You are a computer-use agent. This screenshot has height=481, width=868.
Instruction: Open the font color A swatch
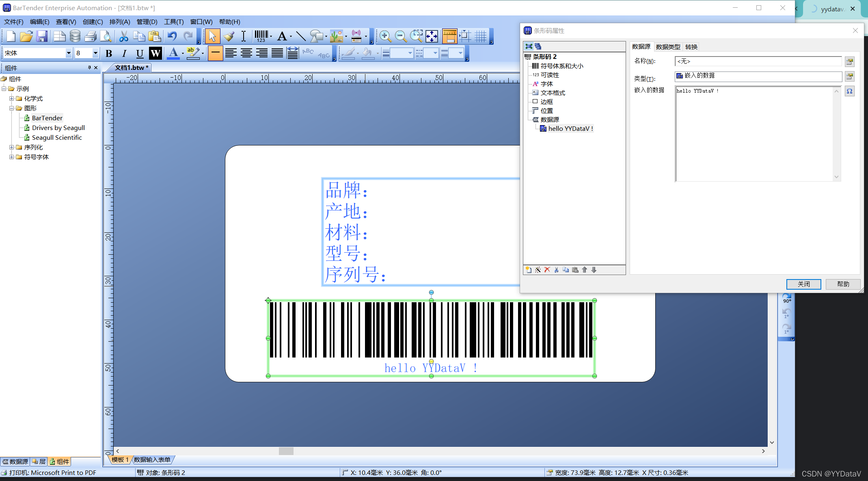(173, 53)
